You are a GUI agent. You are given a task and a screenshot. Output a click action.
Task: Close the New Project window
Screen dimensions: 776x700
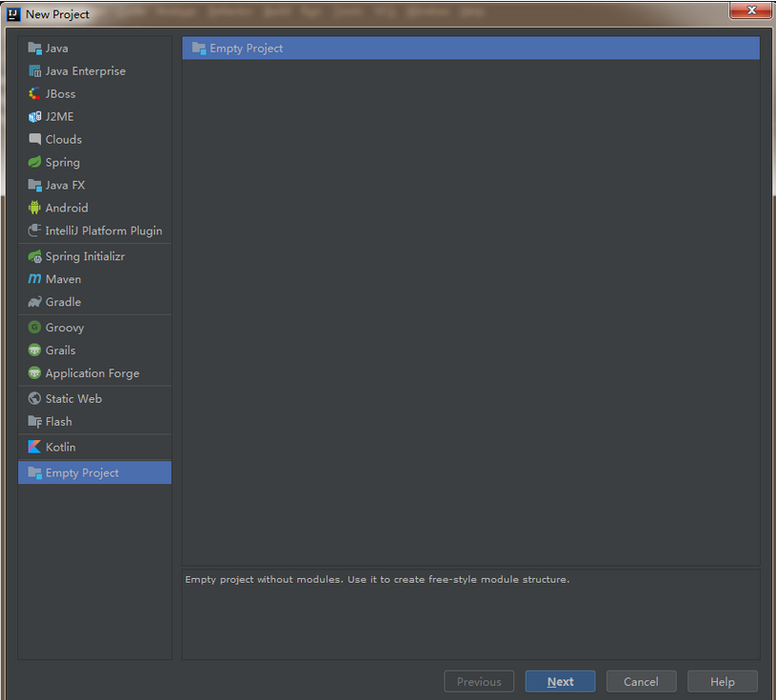(x=750, y=10)
